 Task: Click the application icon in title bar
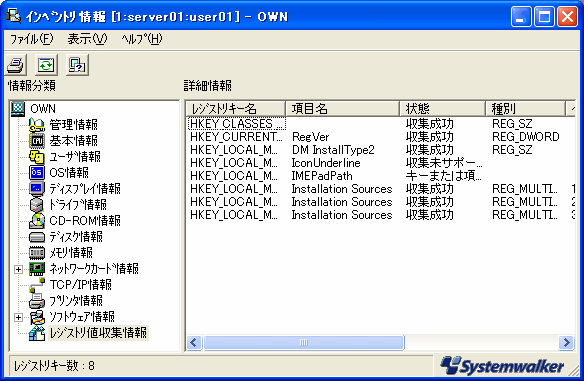(x=13, y=16)
